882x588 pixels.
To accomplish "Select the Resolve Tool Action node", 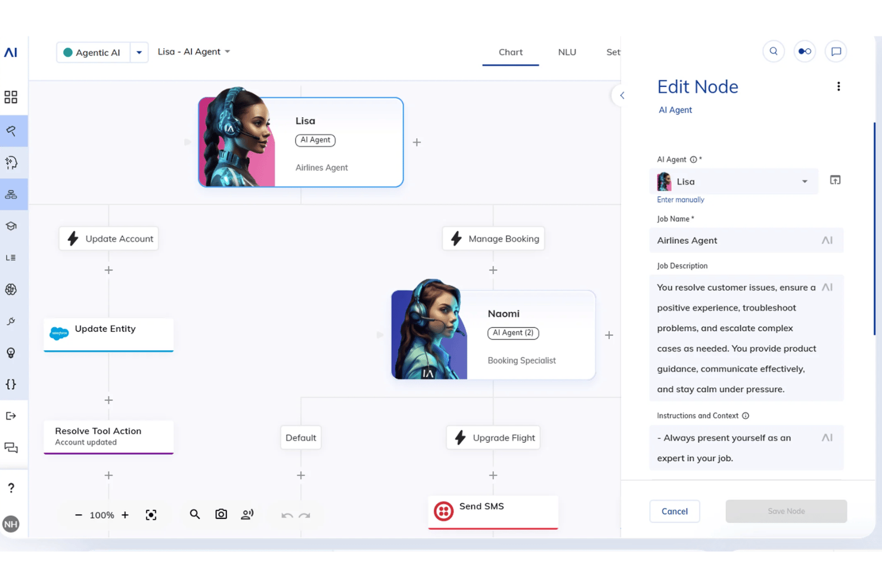I will click(x=108, y=437).
